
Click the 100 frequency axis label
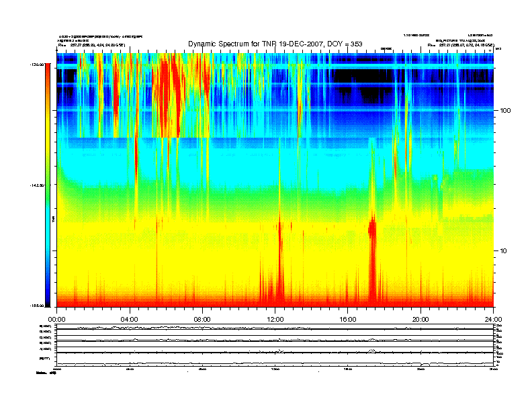(506, 111)
